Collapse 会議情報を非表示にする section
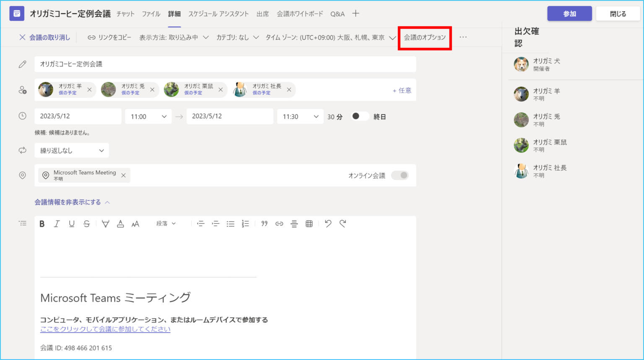This screenshot has width=644, height=360. 72,202
